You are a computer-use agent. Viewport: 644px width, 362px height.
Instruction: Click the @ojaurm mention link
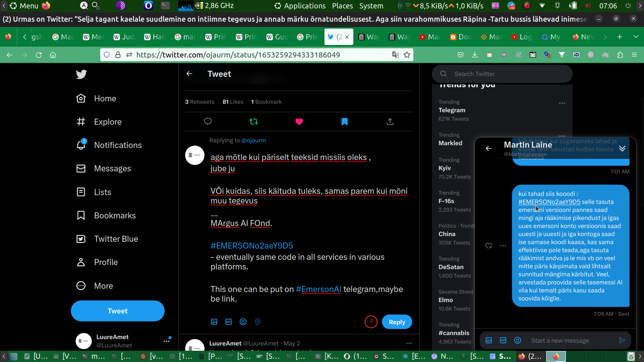tap(254, 140)
